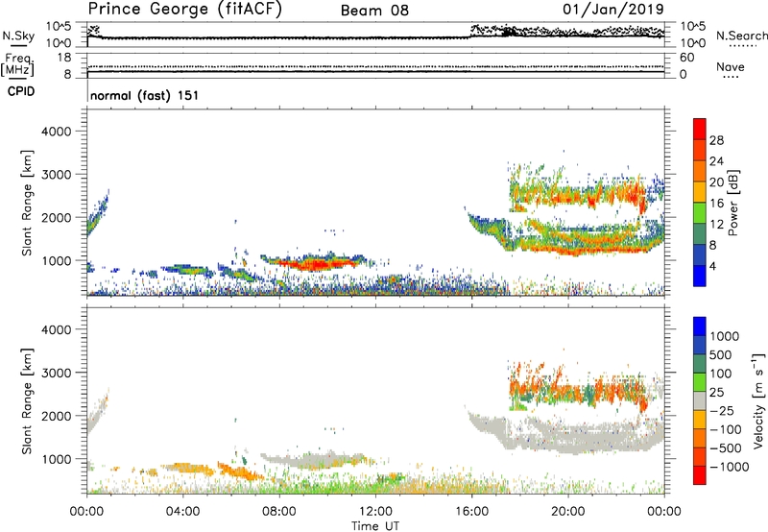Click 'Slant Range [km]' label of power panel

coord(27,203)
